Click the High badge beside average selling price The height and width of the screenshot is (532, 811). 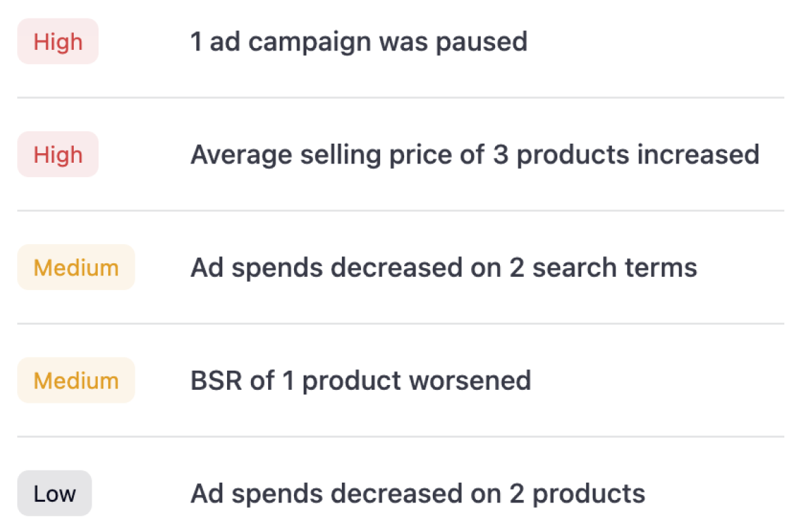(x=57, y=155)
